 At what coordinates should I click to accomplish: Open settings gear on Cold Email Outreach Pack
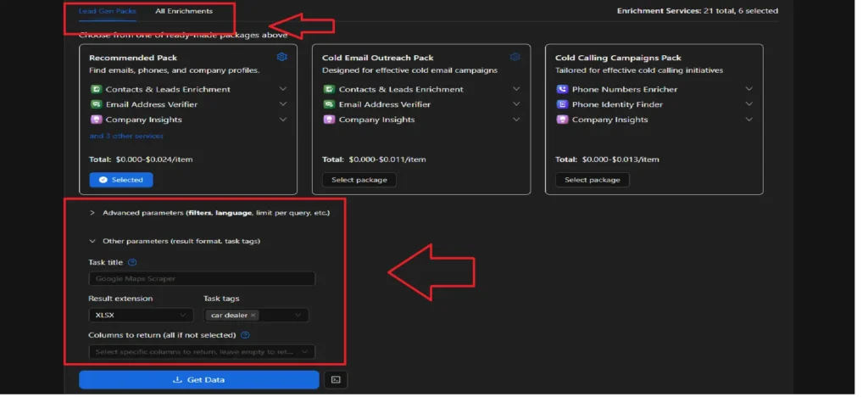coord(515,57)
